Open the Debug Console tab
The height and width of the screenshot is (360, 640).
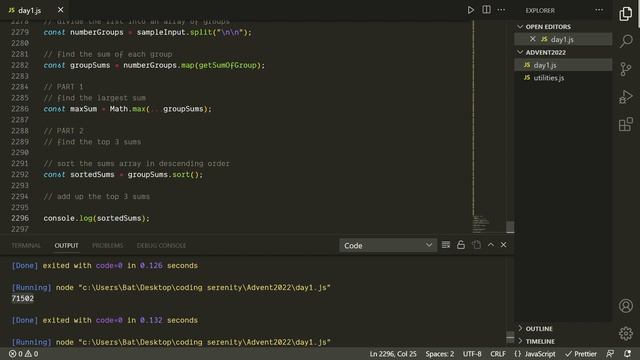click(x=161, y=245)
